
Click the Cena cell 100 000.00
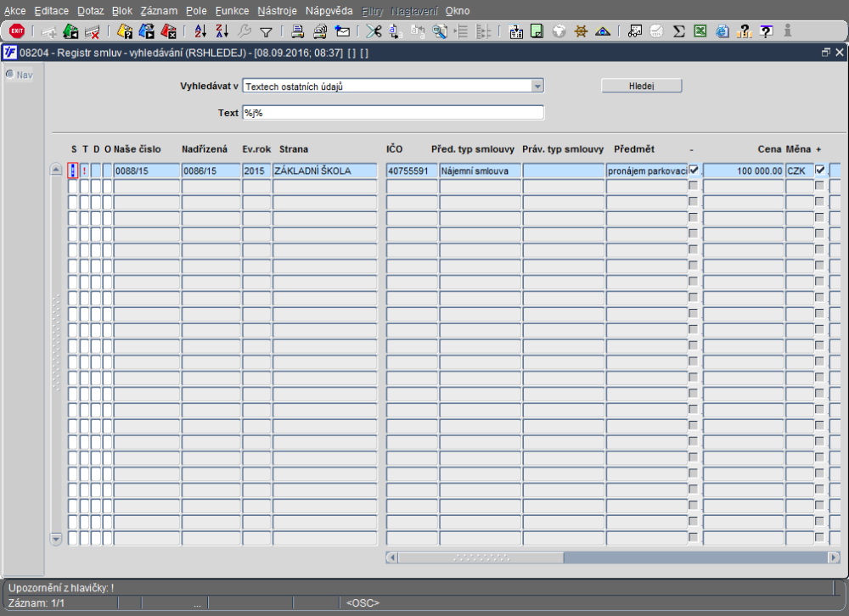pos(744,171)
